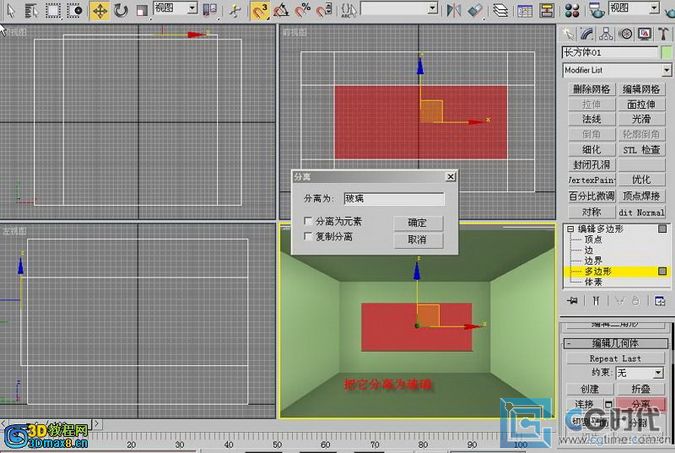Open the green object color swatch

pyautogui.click(x=666, y=53)
